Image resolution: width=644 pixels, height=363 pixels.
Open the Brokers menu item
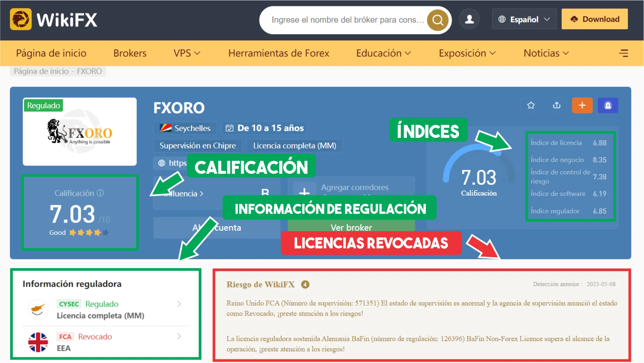tap(130, 53)
